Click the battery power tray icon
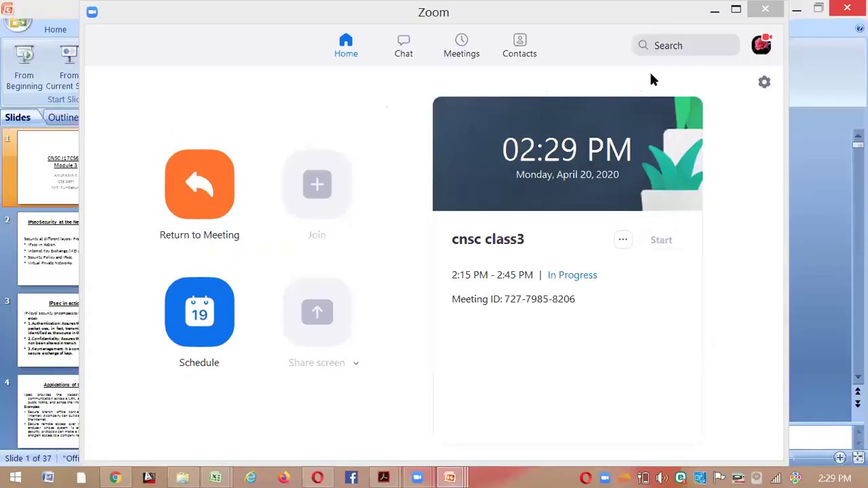The height and width of the screenshot is (488, 868). click(643, 478)
